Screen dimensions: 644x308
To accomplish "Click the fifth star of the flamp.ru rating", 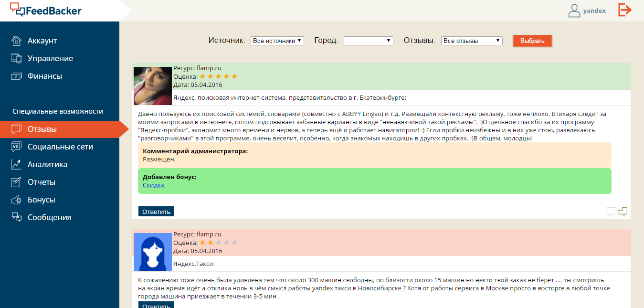I will pos(233,75).
